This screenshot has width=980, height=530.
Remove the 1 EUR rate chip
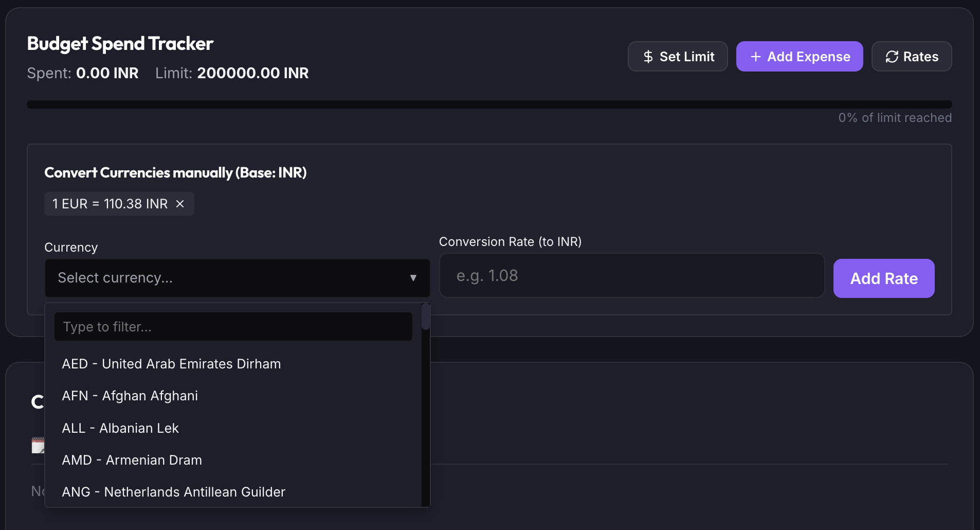(180, 204)
